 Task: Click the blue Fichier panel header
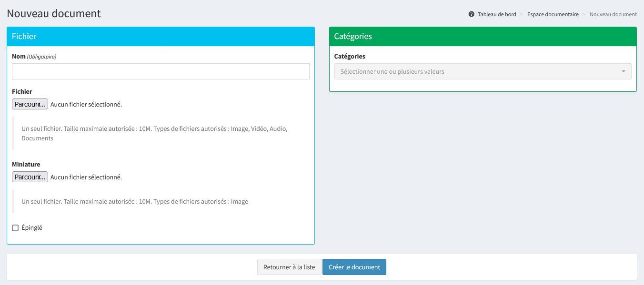pyautogui.click(x=161, y=36)
